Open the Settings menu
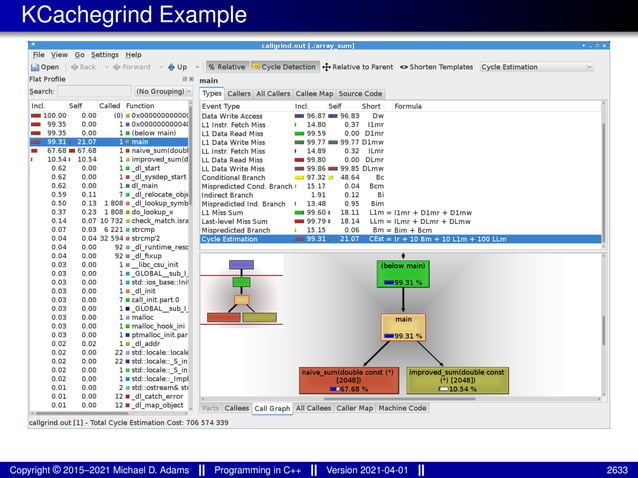 [105, 55]
